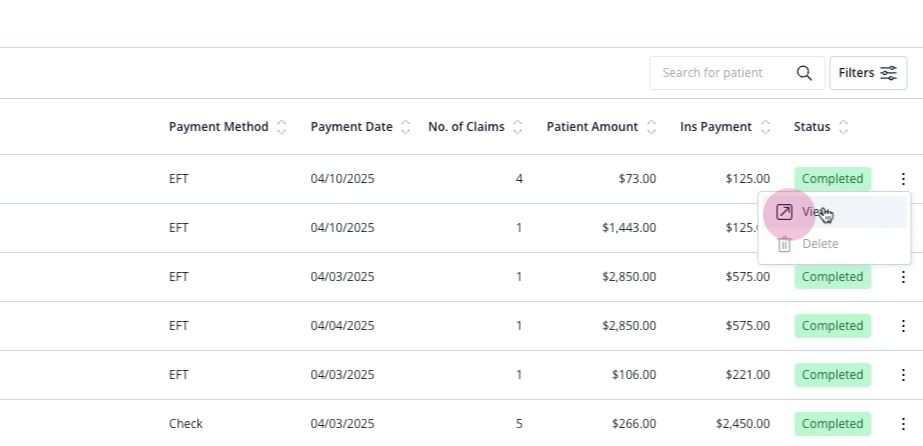
Task: Open three-dot menu for first $575.00 row
Action: pyautogui.click(x=903, y=277)
